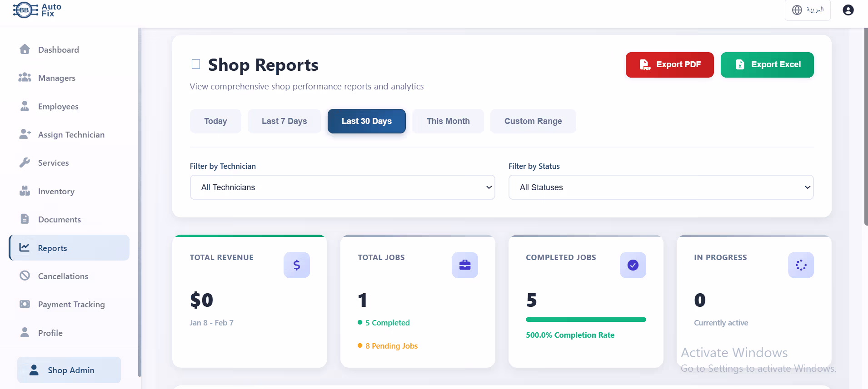
Task: Click the Cancellations ban icon
Action: pyautogui.click(x=25, y=276)
